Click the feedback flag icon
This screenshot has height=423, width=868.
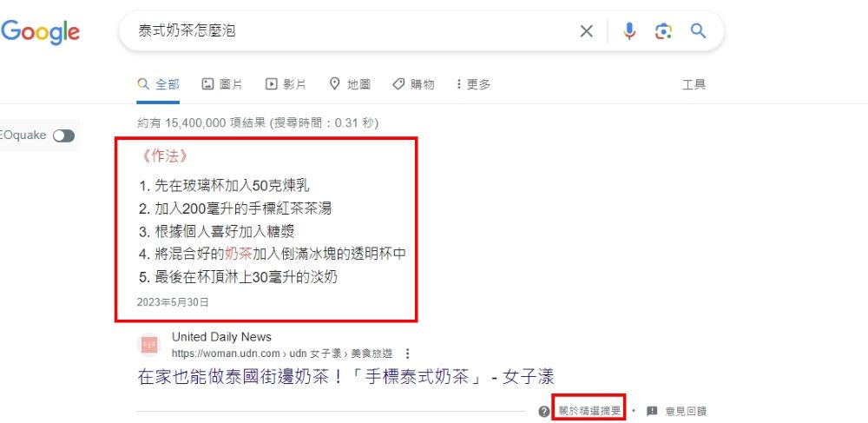tap(652, 411)
